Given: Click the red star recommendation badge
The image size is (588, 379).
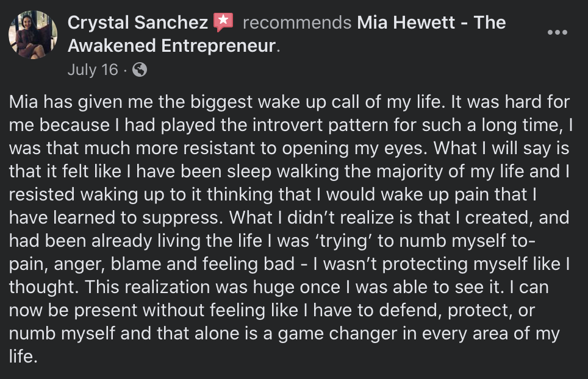Looking at the screenshot, I should point(223,22).
